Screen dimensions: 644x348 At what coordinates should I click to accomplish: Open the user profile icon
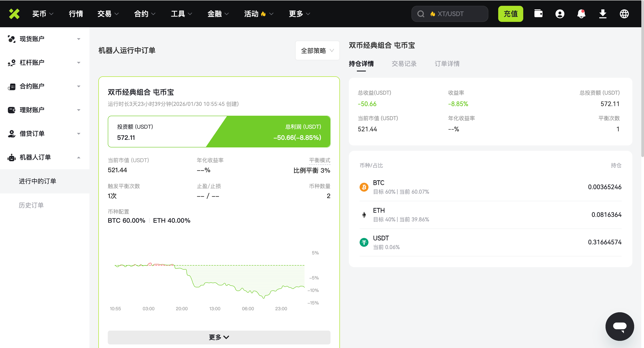pyautogui.click(x=560, y=14)
